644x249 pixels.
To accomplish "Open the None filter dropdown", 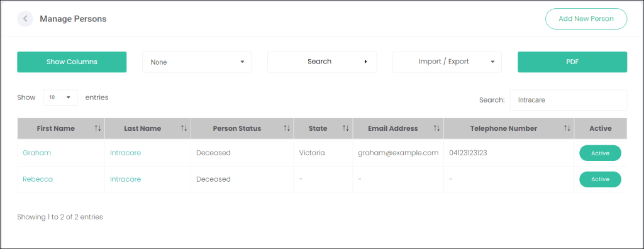I will click(197, 62).
